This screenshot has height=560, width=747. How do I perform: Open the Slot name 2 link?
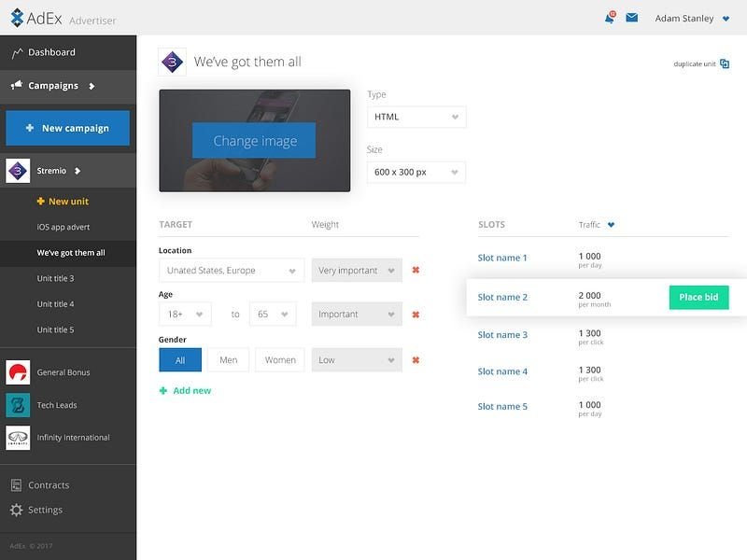click(502, 297)
